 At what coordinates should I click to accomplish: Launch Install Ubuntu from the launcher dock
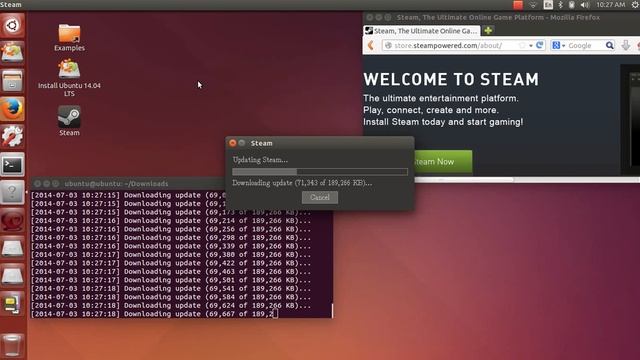click(12, 53)
